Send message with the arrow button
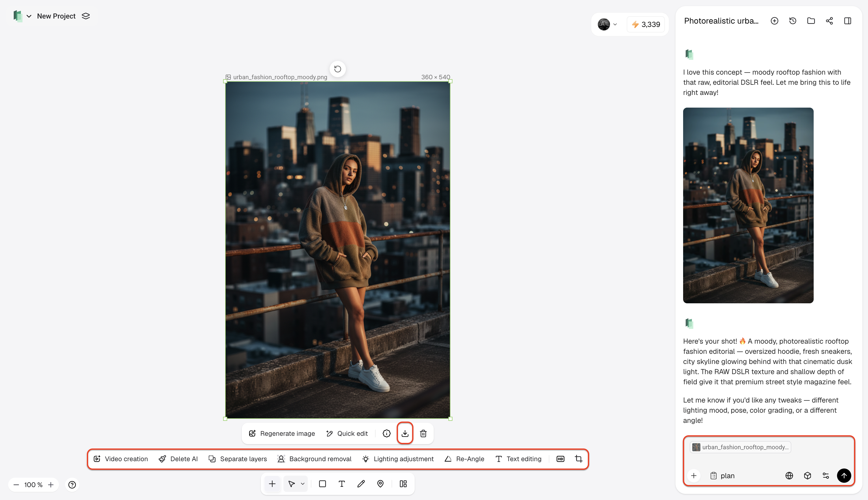The width and height of the screenshot is (868, 500). click(x=844, y=476)
